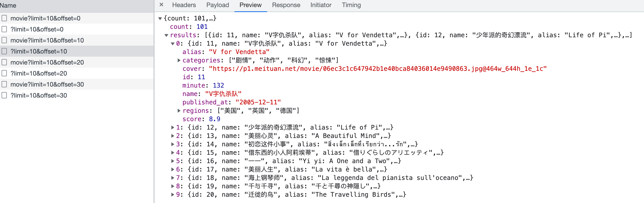Tick checkbox for movie?limit=10&offset=20

[4, 62]
